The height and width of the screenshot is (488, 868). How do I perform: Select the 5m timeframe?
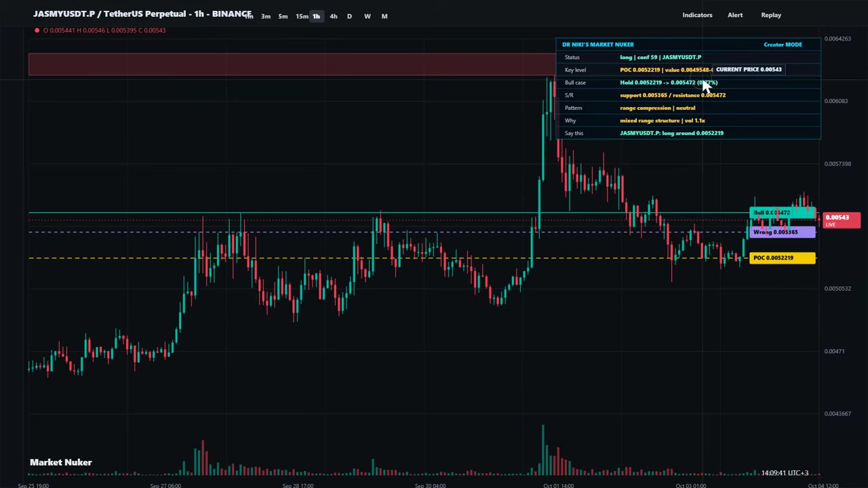283,16
